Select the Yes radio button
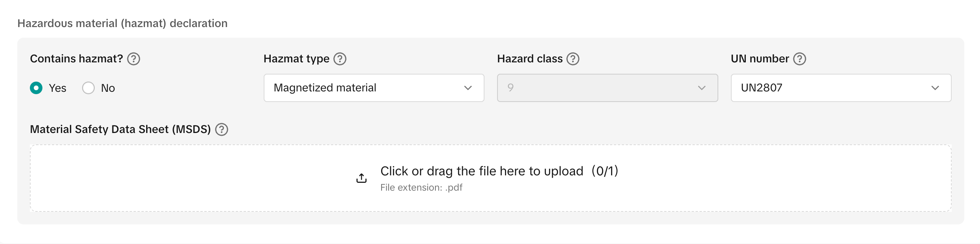The width and height of the screenshot is (980, 244). click(x=36, y=88)
